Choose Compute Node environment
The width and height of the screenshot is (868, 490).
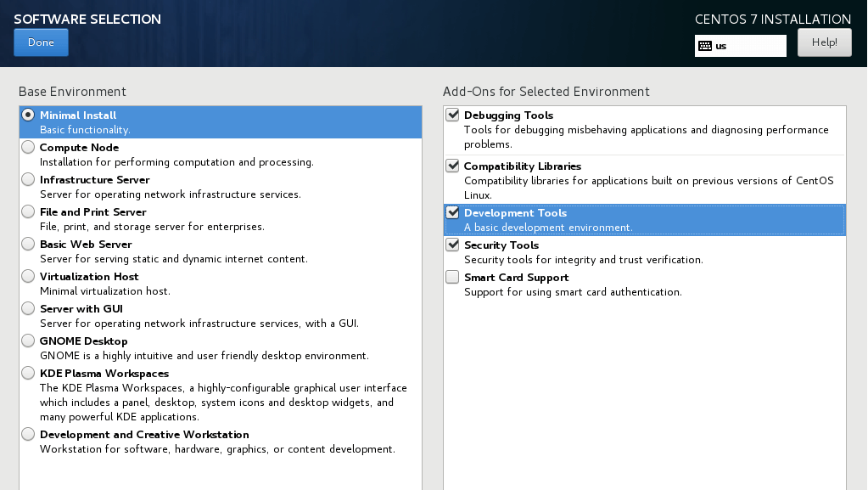click(29, 147)
